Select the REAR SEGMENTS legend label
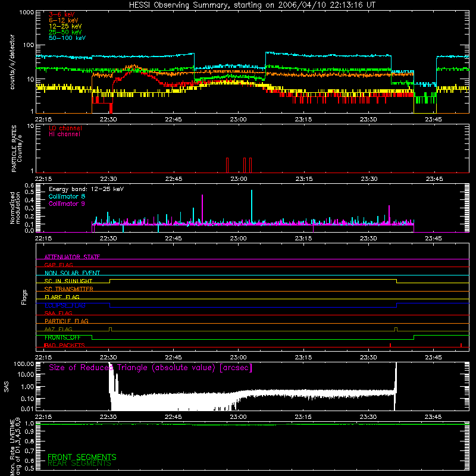This screenshot has height=476, width=476. point(80,464)
